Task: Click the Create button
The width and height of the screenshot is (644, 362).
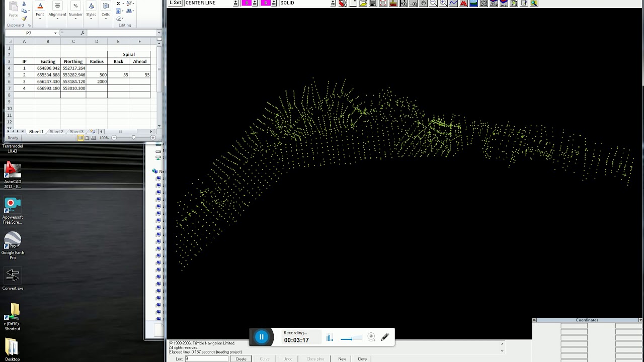Action: click(x=241, y=359)
